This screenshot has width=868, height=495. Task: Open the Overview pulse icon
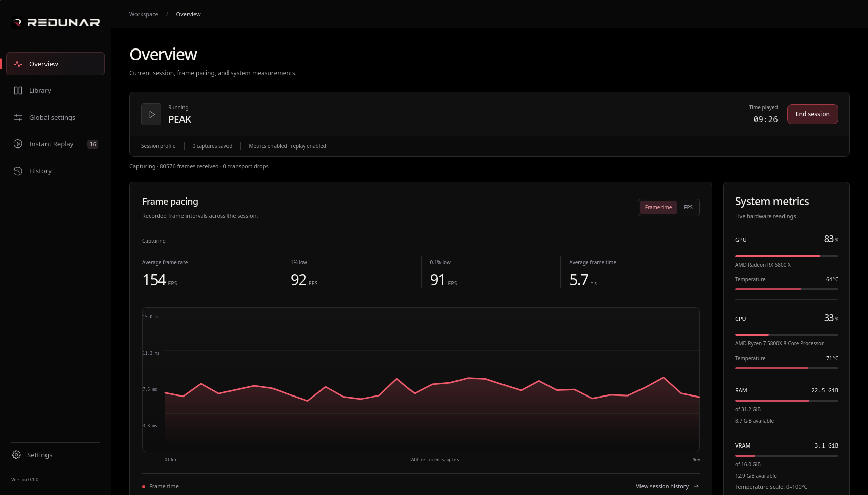[18, 64]
